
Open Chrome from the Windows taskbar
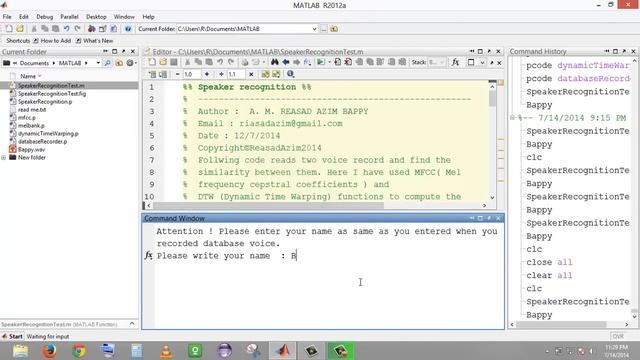point(79,351)
